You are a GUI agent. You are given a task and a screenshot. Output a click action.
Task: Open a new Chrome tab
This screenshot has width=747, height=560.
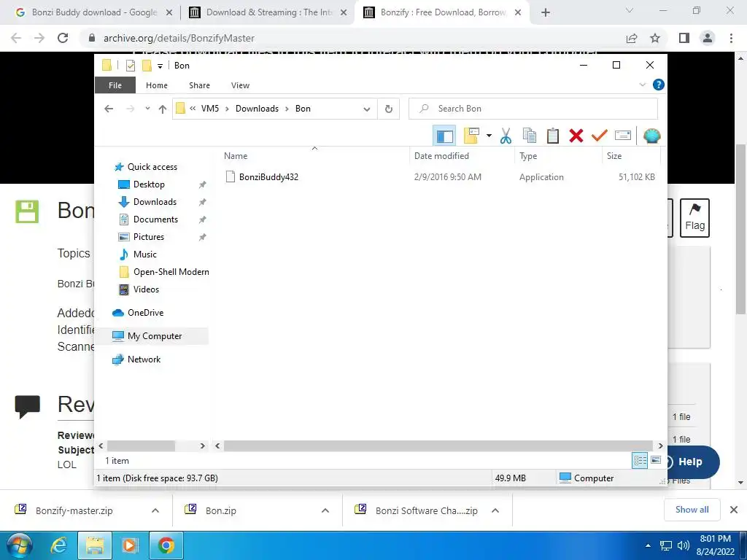[546, 13]
